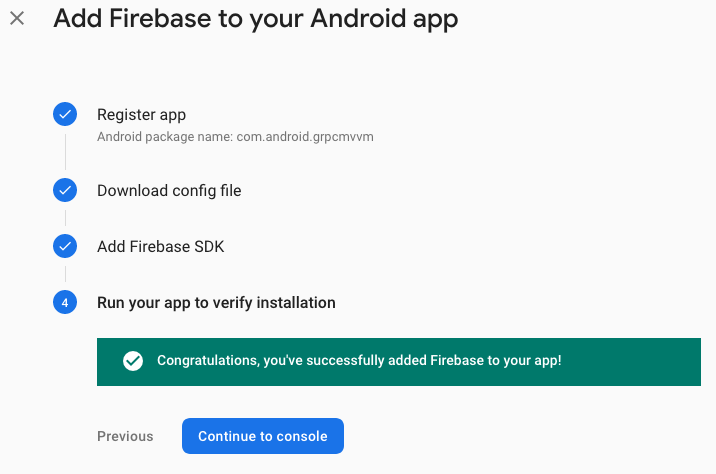Close the Add Firebase setup dialog
Screen dimensions: 716x474
tap(17, 19)
